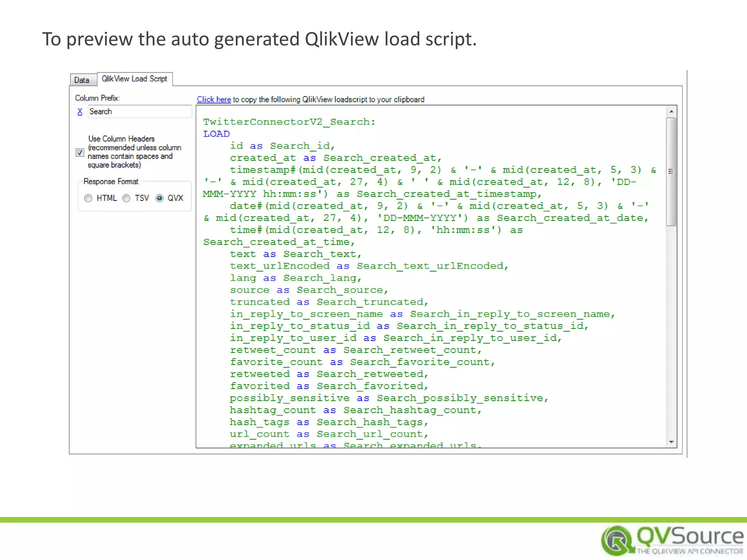Click the scrollbar up arrow
747x560 pixels.
671,111
